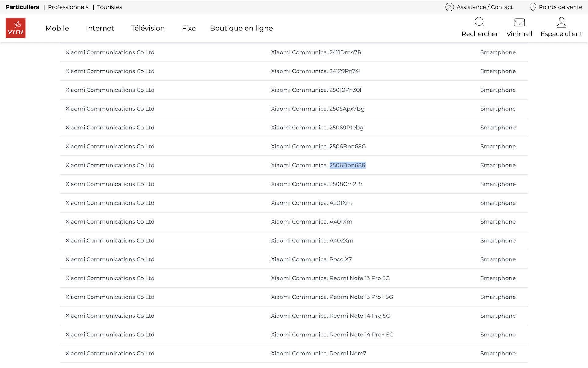Click the Poco X7 table row

click(x=311, y=259)
